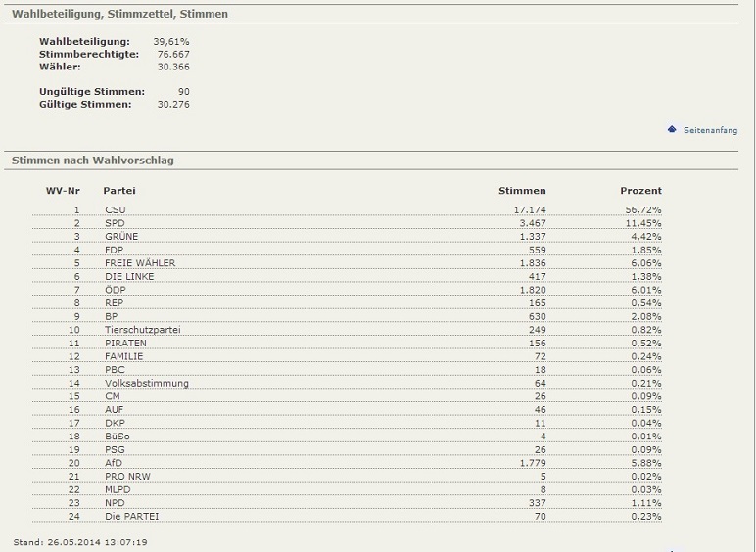This screenshot has height=552, width=756.
Task: Select the SPD party name
Action: [x=115, y=223]
